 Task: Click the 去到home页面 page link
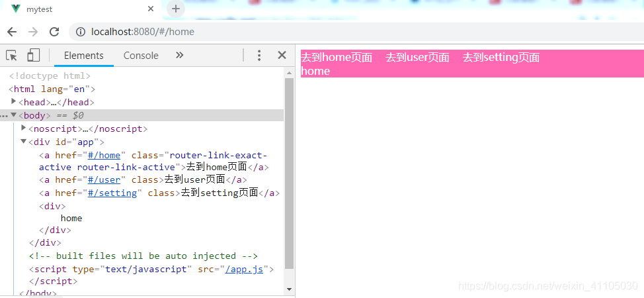click(337, 57)
